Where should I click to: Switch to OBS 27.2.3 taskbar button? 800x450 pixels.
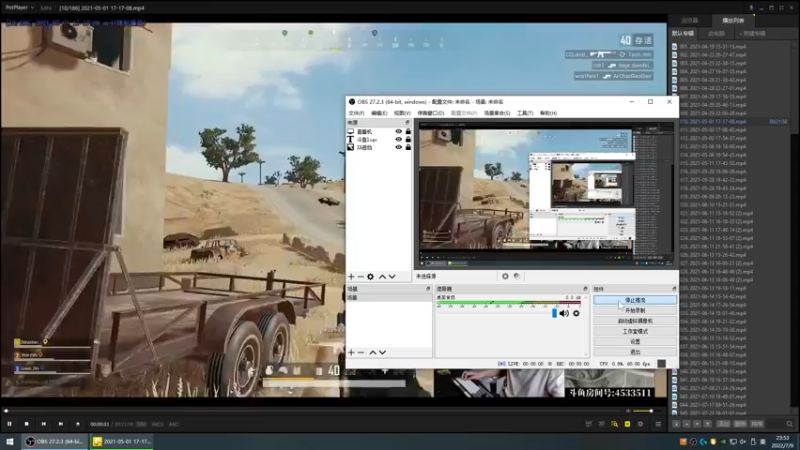pos(55,441)
